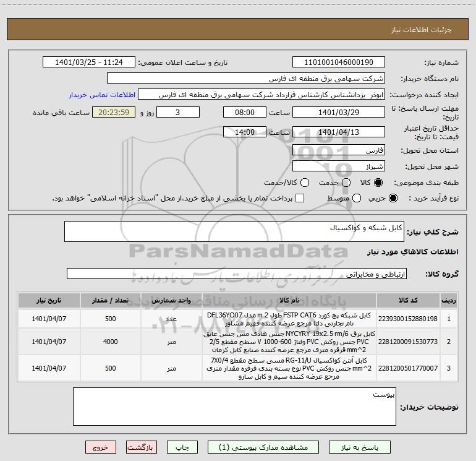
Task: Click the countdown timer 20:23:59
Action: coord(114,112)
